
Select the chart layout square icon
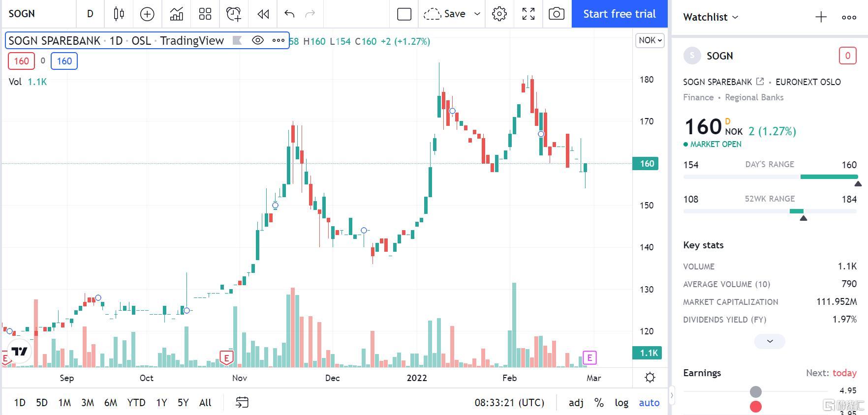404,14
